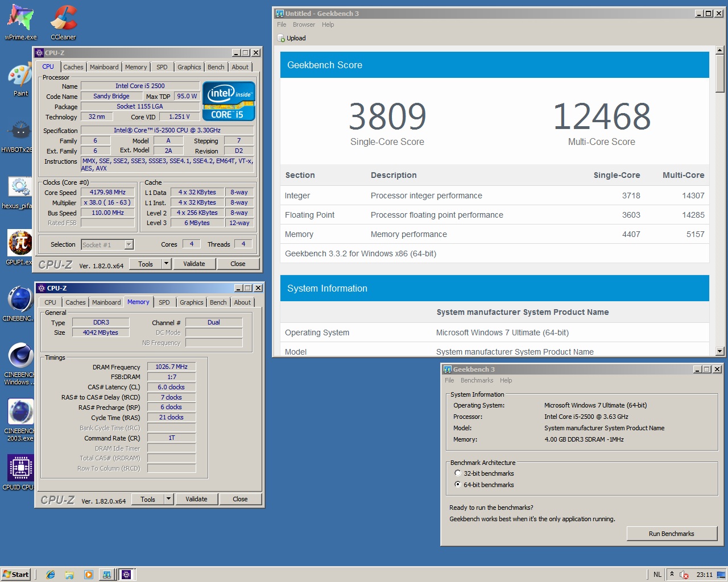Open Memory tab in upper CPU-Z window

point(136,67)
